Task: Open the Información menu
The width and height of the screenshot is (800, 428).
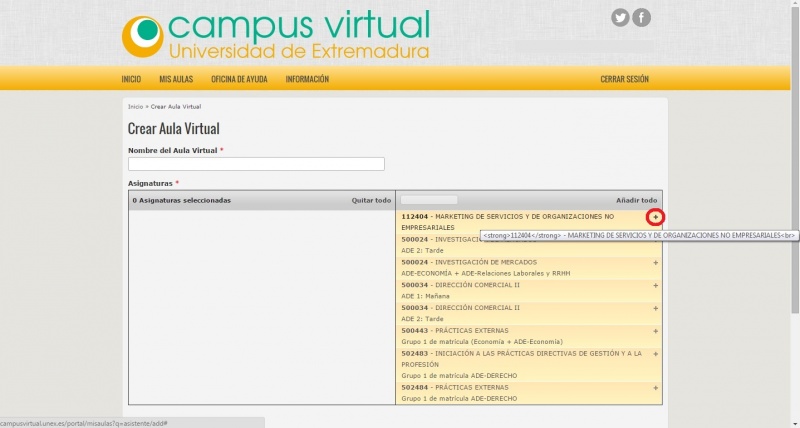Action: (307, 79)
